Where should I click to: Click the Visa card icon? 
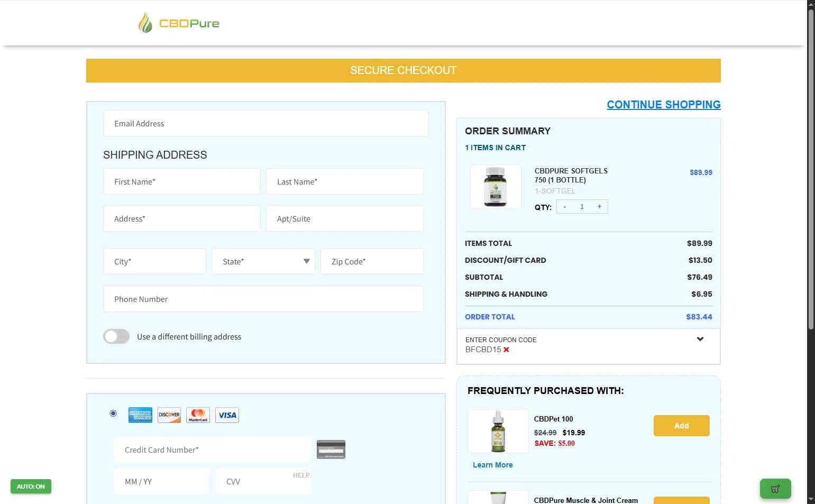(x=227, y=415)
